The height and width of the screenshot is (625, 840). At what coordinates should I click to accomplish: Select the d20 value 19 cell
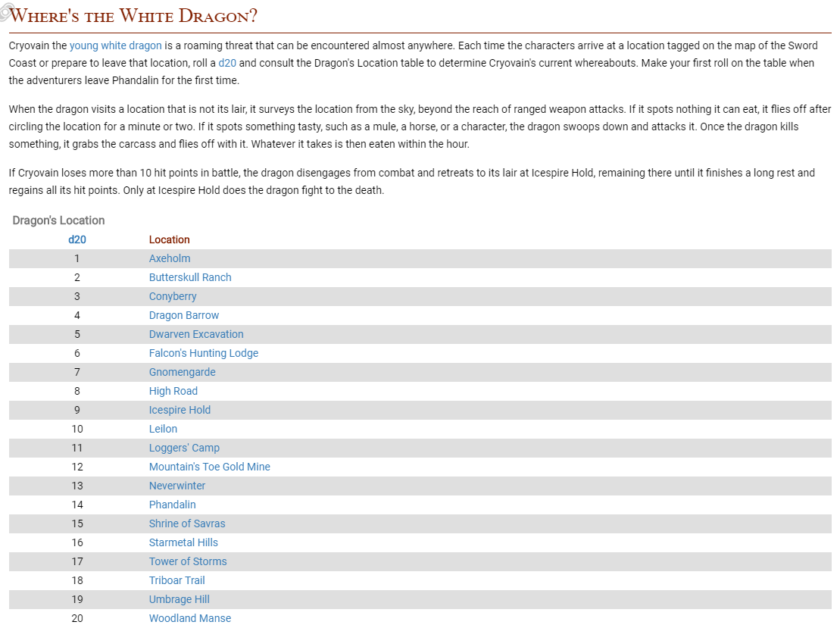(x=77, y=599)
